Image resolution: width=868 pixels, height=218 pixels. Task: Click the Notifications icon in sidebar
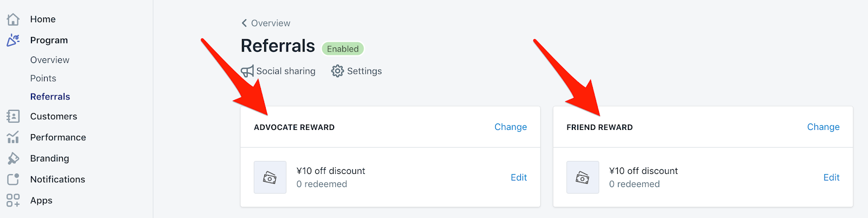[x=13, y=179]
